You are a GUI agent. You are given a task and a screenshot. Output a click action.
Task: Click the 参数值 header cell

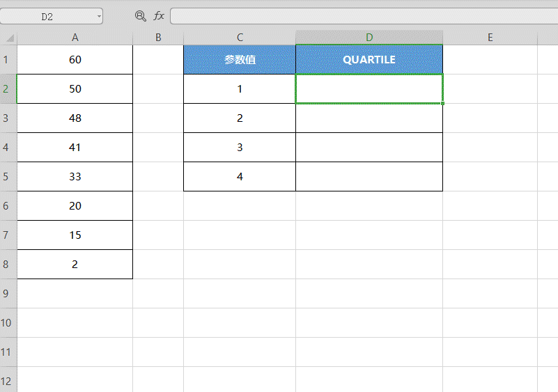[x=240, y=59]
